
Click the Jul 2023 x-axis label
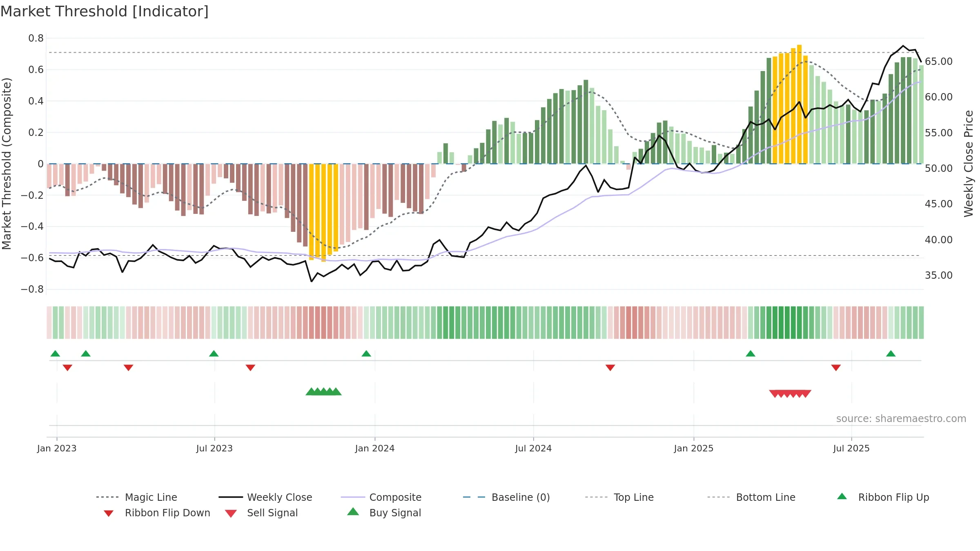(214, 449)
